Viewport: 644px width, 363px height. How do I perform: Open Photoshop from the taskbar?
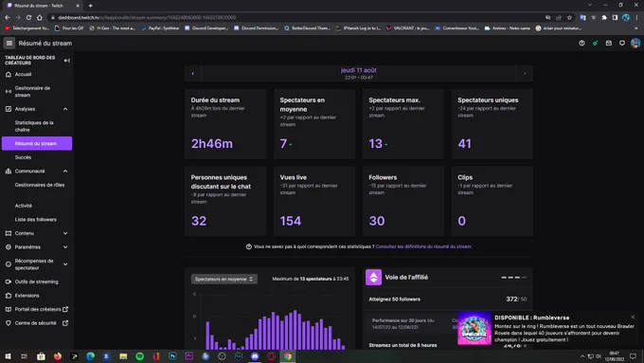tap(172, 356)
